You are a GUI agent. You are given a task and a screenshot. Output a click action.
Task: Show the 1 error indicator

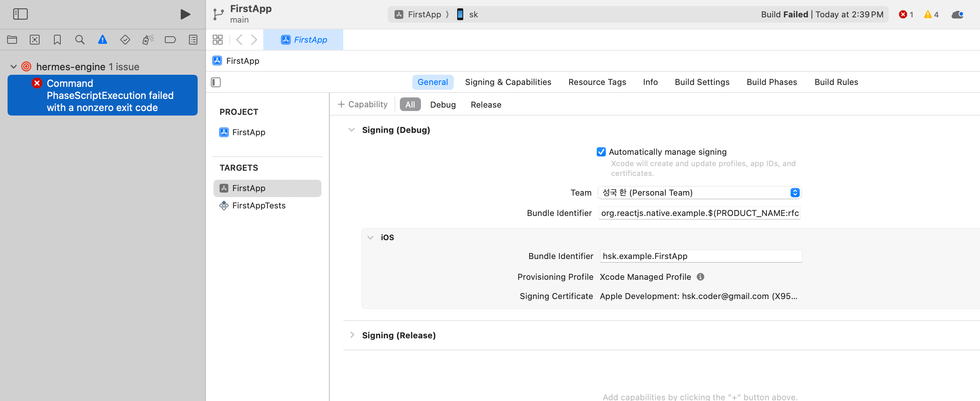[906, 14]
